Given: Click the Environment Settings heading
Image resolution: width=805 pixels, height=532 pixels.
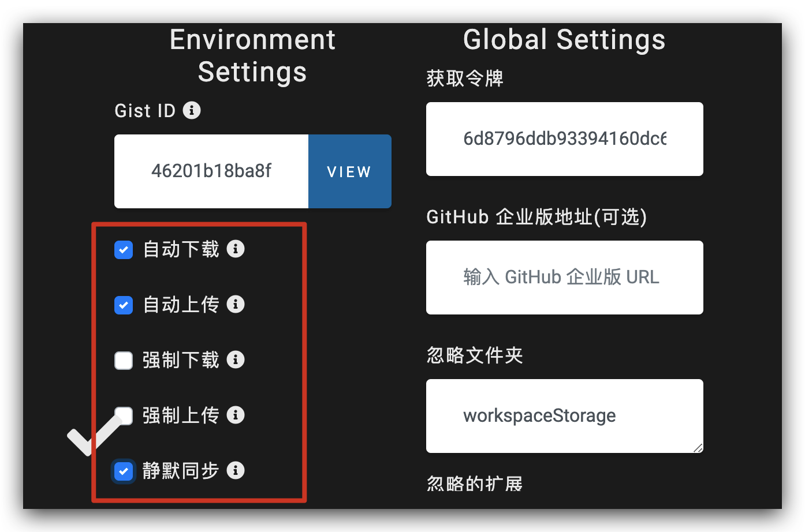Looking at the screenshot, I should pyautogui.click(x=252, y=55).
